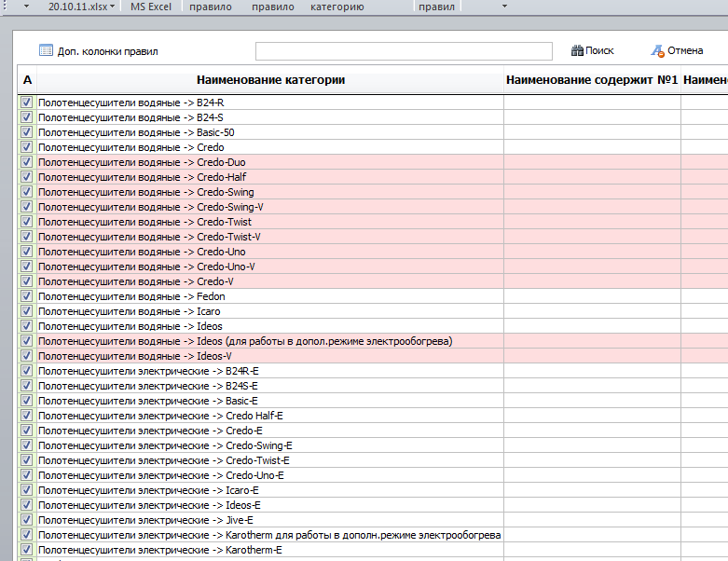Viewport: 728px width, 561px height.
Task: Toggle the Karotherm-E row checkbox
Action: click(x=26, y=550)
